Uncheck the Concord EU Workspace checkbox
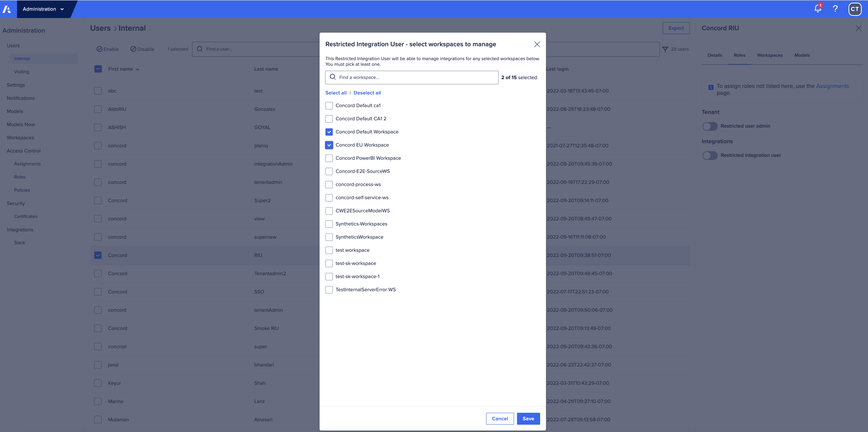This screenshot has height=432, width=868. coord(329,145)
